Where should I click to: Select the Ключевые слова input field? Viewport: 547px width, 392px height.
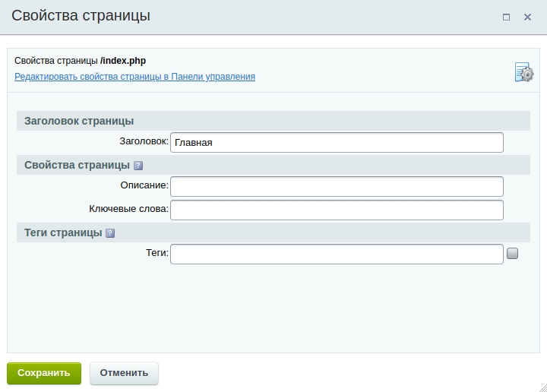coord(337,210)
